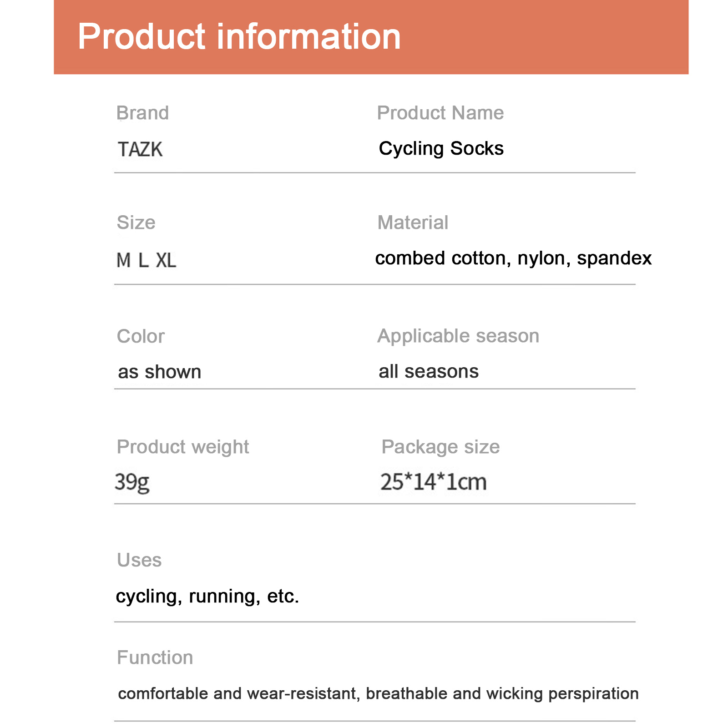Click the Function description text
This screenshot has height=728, width=728.
click(378, 693)
